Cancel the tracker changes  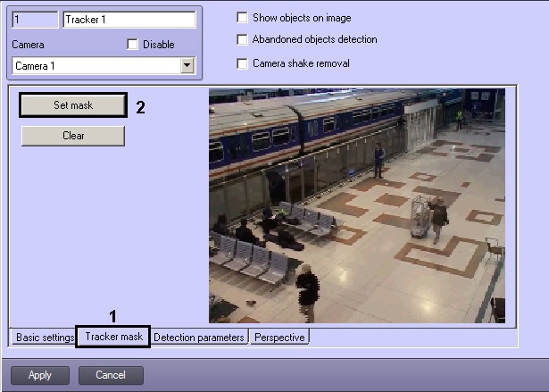click(x=111, y=375)
